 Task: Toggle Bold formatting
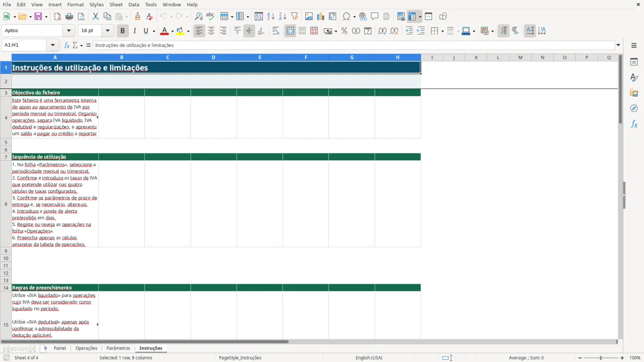pos(122,31)
